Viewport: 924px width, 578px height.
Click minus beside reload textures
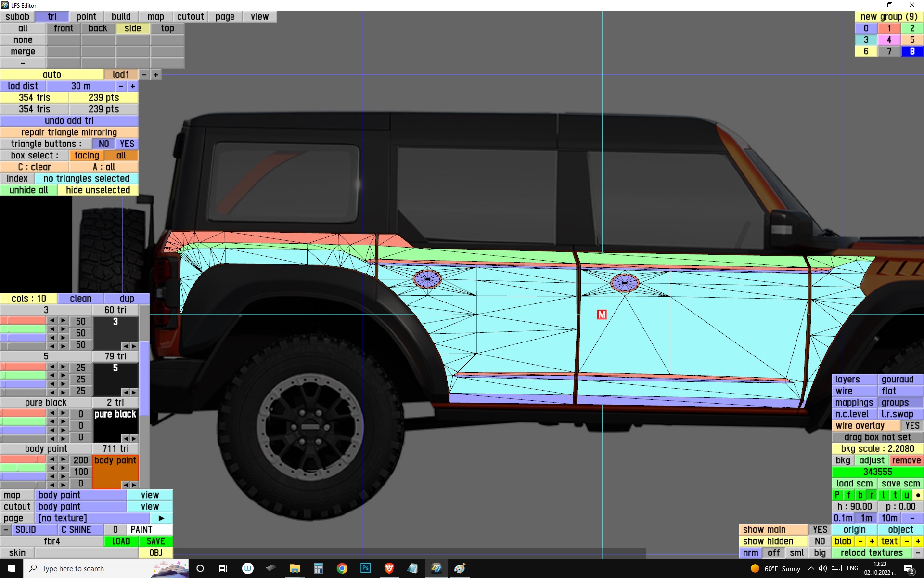[x=918, y=553]
